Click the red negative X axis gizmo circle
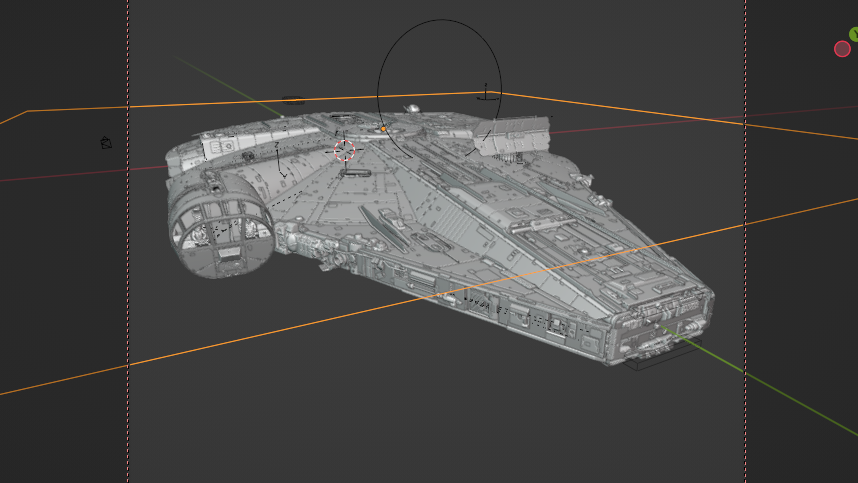The height and width of the screenshot is (483, 858). pyautogui.click(x=842, y=49)
